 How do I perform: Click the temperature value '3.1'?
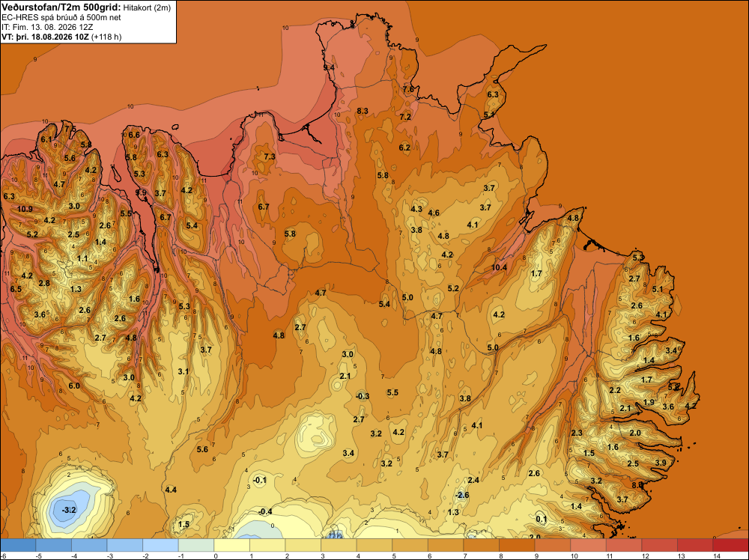coord(184,371)
